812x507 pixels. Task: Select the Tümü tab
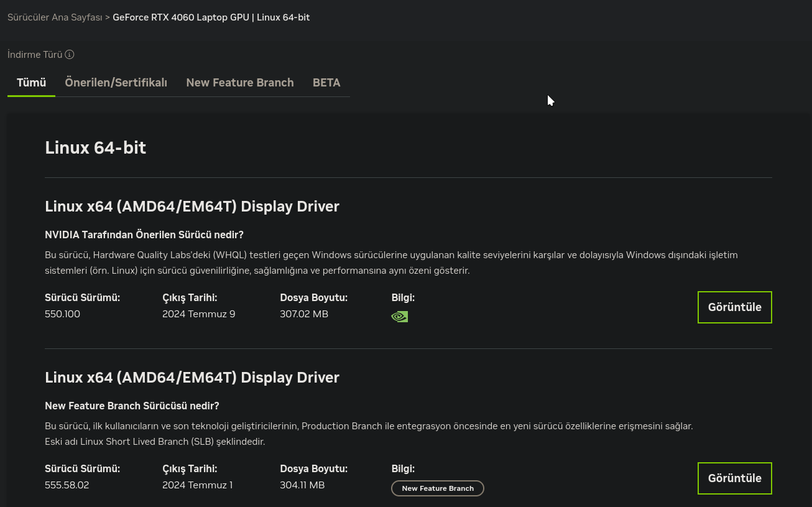point(31,83)
